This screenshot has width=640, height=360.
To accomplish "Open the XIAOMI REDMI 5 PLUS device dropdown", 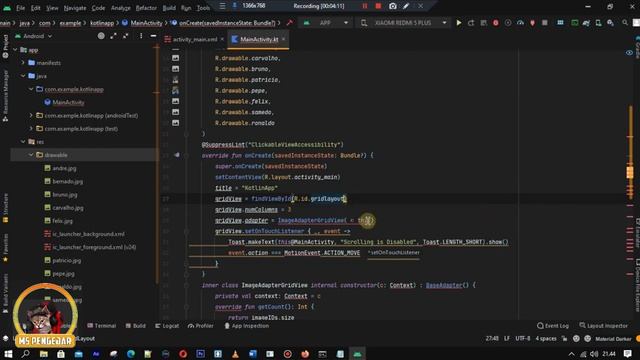I will point(403,23).
